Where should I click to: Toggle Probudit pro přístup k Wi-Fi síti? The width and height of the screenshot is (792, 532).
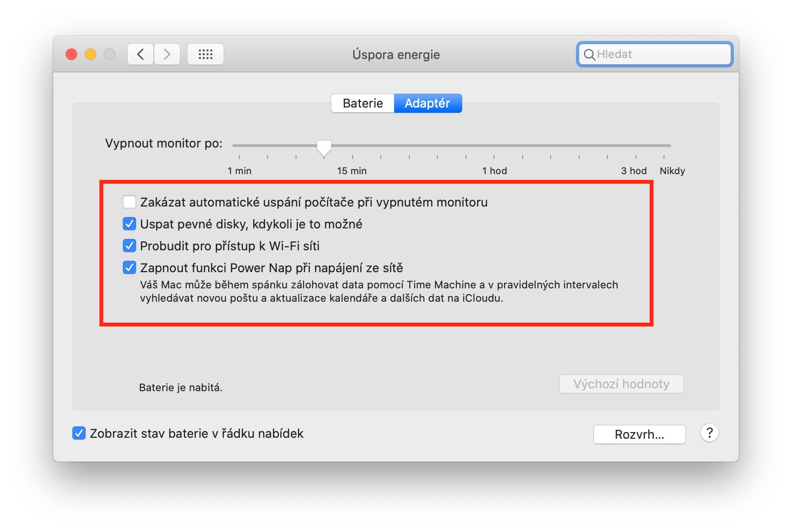tap(129, 246)
